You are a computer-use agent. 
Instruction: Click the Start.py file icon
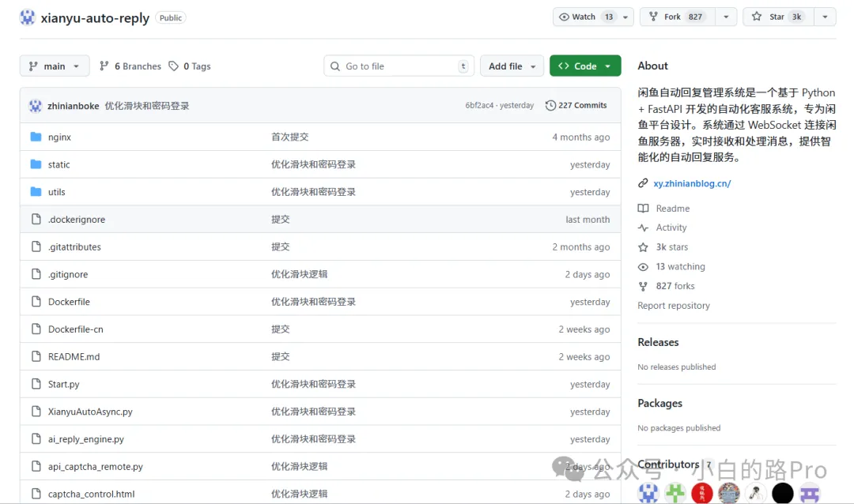tap(36, 384)
